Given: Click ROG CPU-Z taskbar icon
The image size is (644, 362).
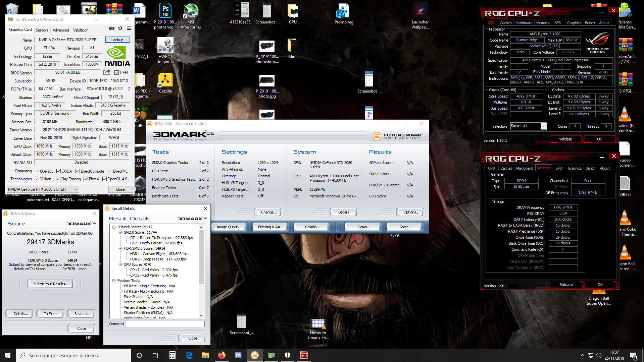Looking at the screenshot, I should (304, 355).
